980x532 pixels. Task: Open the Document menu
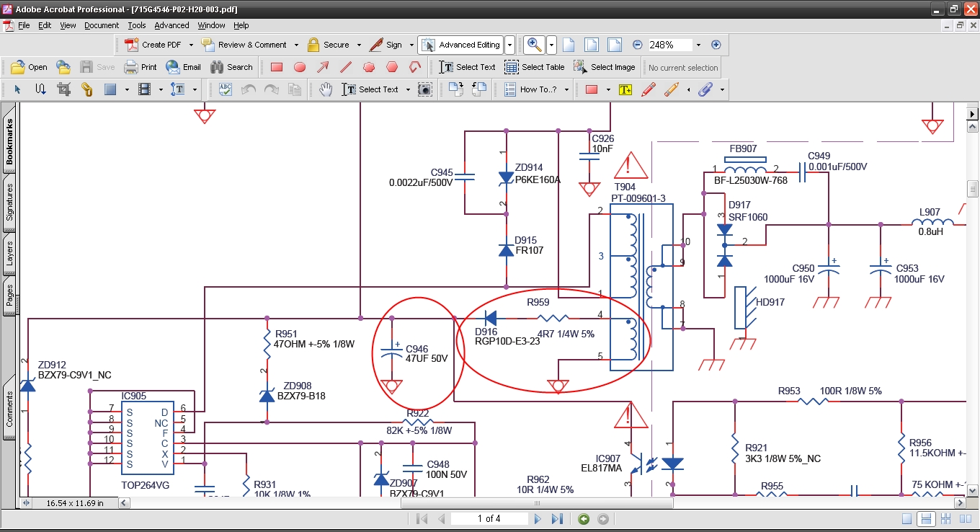[101, 25]
